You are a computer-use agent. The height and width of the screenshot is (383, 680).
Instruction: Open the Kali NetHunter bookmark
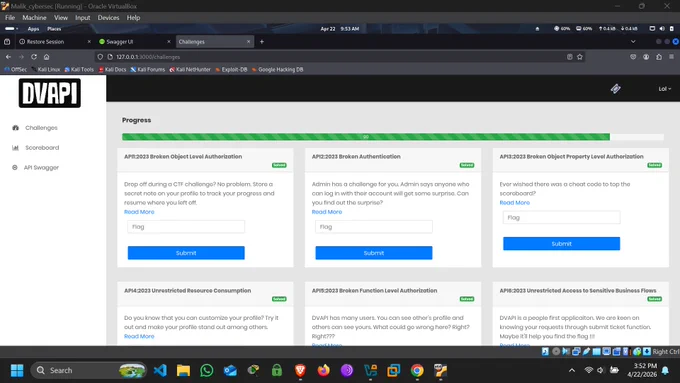pos(190,69)
